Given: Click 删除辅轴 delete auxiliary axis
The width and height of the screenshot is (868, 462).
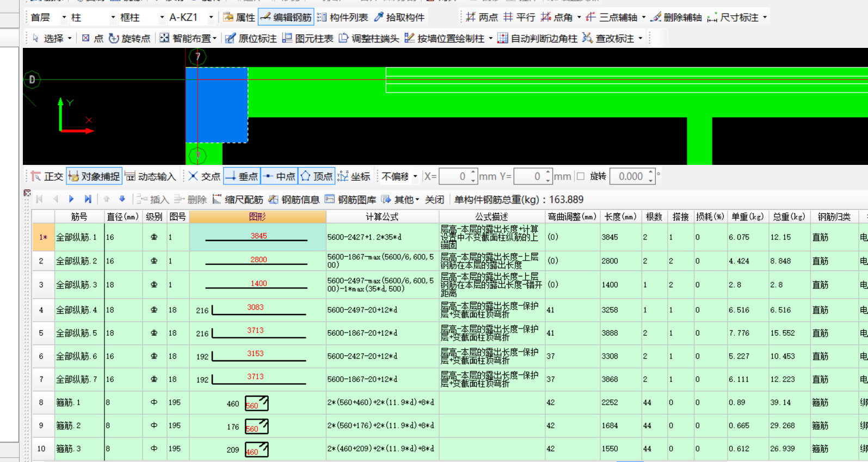Looking at the screenshot, I should click(x=677, y=17).
